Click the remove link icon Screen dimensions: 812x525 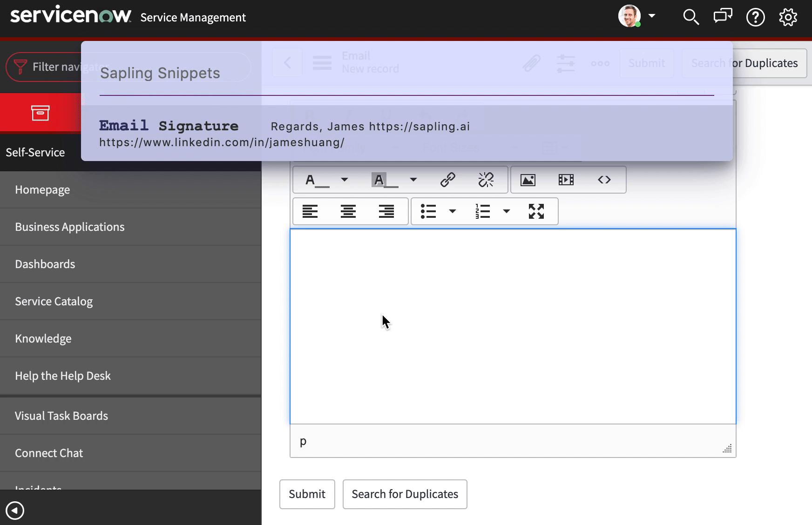486,180
